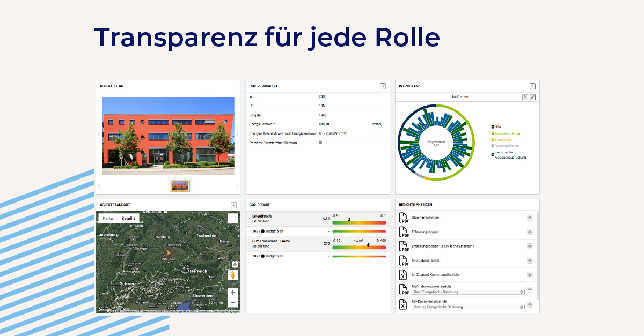Show next object photo with right arrow
The width and height of the screenshot is (644, 336).
(x=238, y=133)
